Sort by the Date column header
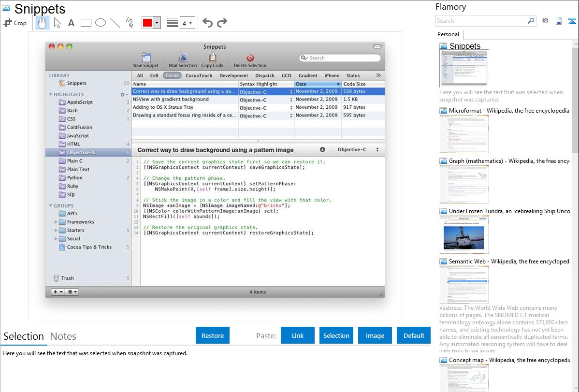579x392 pixels. pyautogui.click(x=318, y=84)
